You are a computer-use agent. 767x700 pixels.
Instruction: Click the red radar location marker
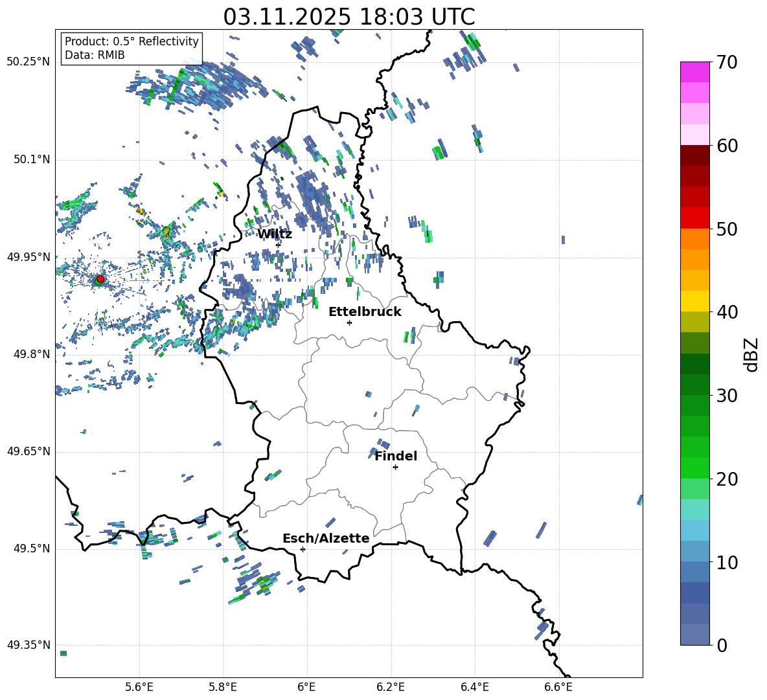(100, 279)
